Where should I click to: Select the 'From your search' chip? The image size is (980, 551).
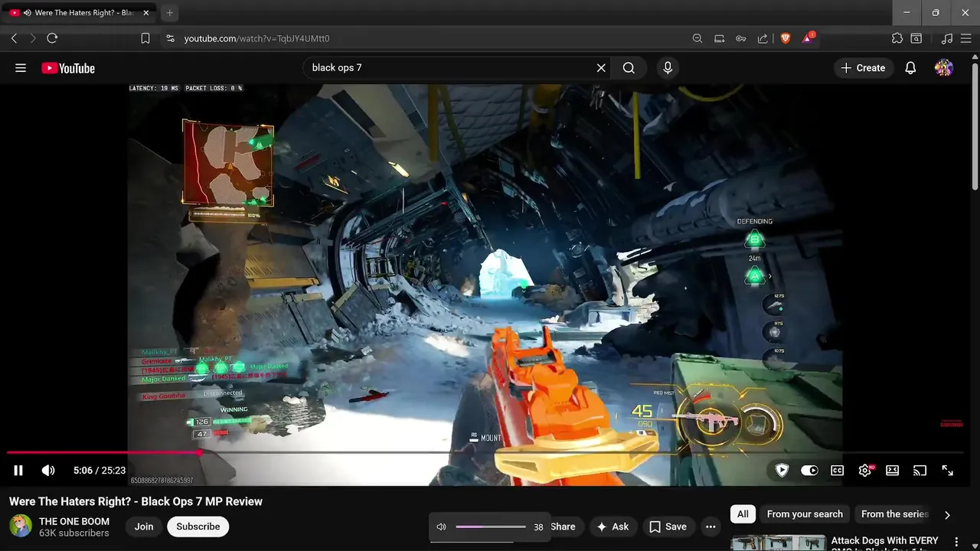tap(805, 514)
